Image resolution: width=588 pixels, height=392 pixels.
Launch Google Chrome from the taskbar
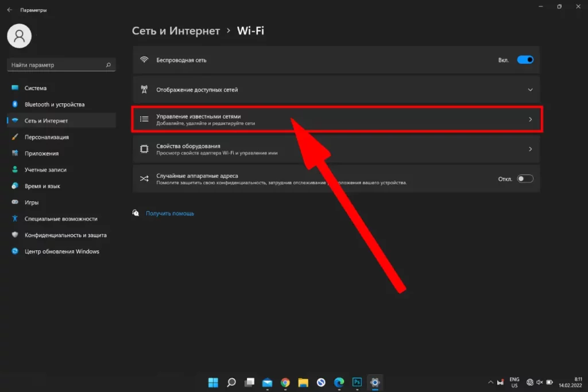click(285, 382)
